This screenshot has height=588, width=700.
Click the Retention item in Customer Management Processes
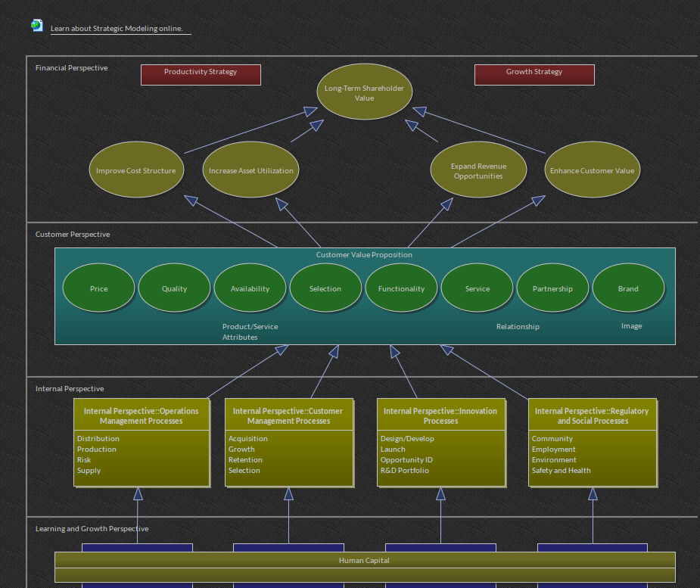245,460
